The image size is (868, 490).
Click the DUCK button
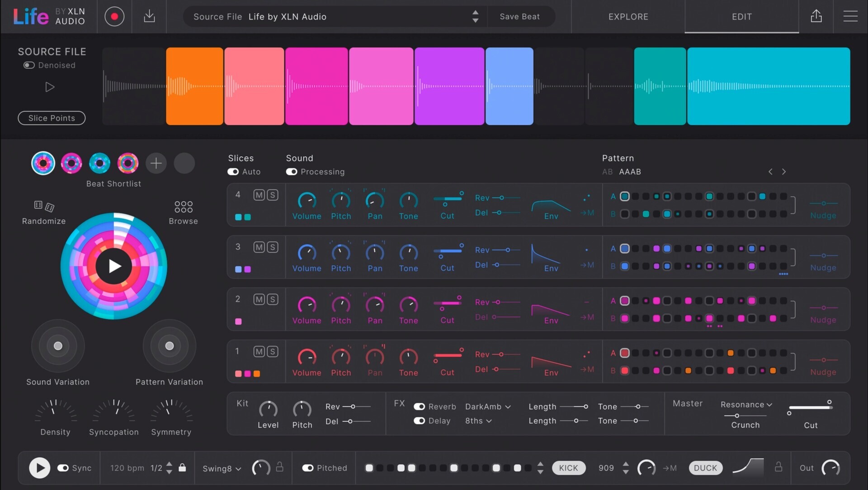click(705, 468)
